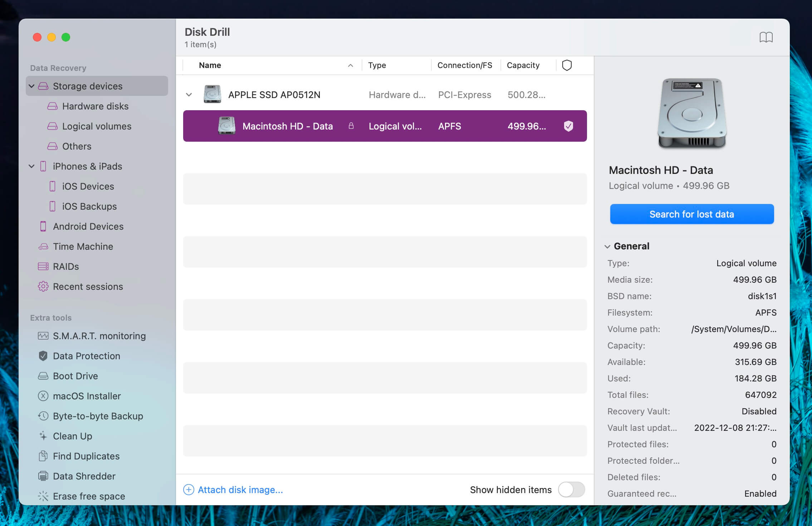This screenshot has width=812, height=526.
Task: Click the Macintosh HD - Data title in details
Action: pos(661,170)
